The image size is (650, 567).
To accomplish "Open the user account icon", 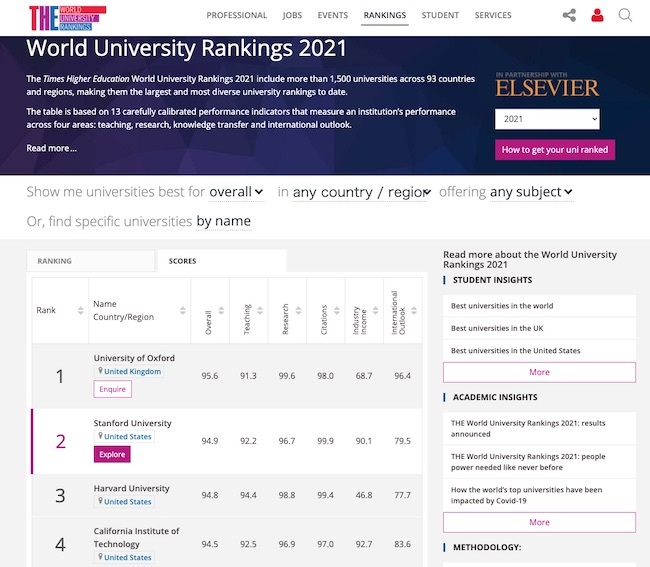I will tap(597, 15).
